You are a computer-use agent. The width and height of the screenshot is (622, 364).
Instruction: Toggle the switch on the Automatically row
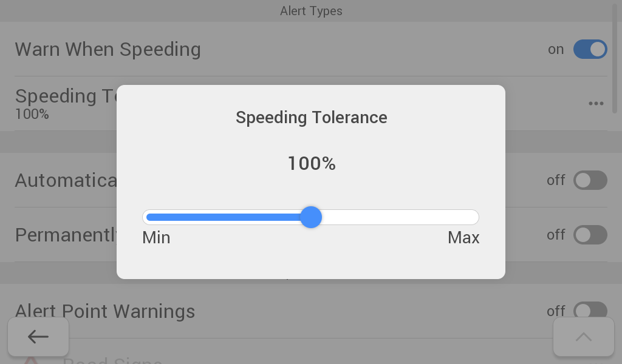(590, 180)
